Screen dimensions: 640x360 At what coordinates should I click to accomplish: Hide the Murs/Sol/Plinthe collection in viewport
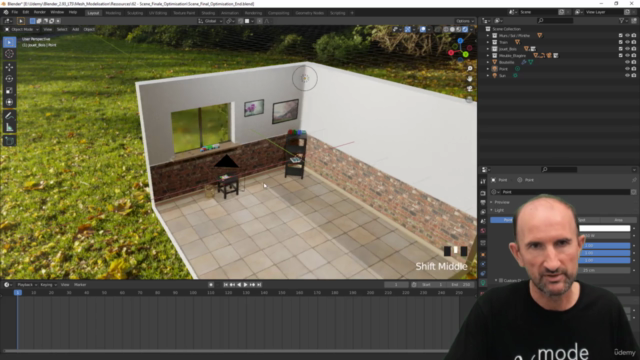point(627,36)
